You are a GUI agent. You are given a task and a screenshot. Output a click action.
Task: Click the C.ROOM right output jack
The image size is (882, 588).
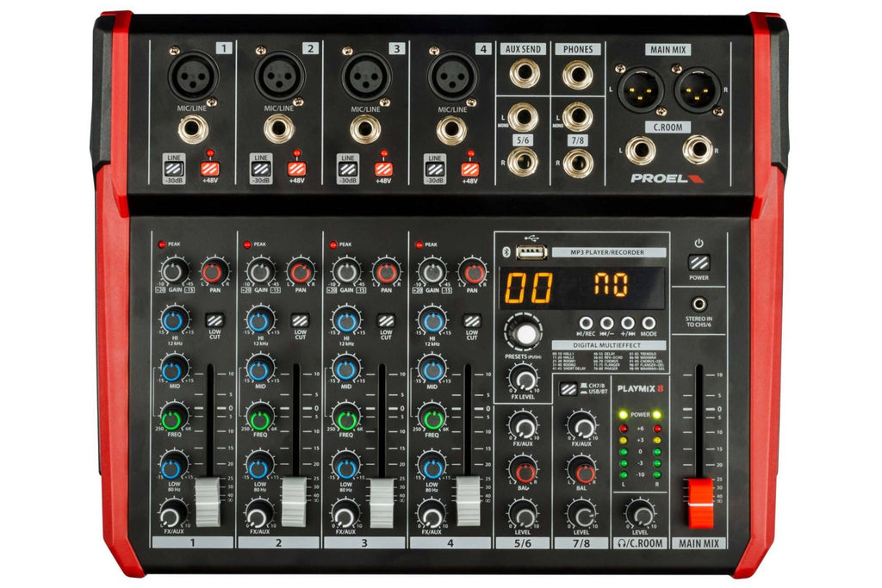pyautogui.click(x=698, y=150)
